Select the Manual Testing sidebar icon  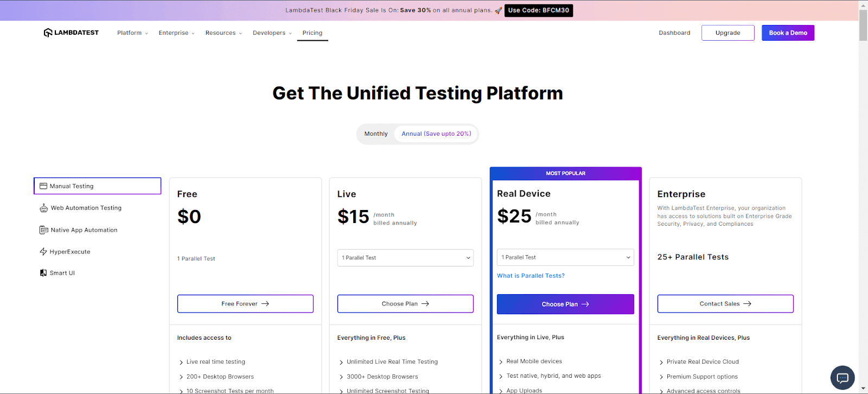coord(43,186)
